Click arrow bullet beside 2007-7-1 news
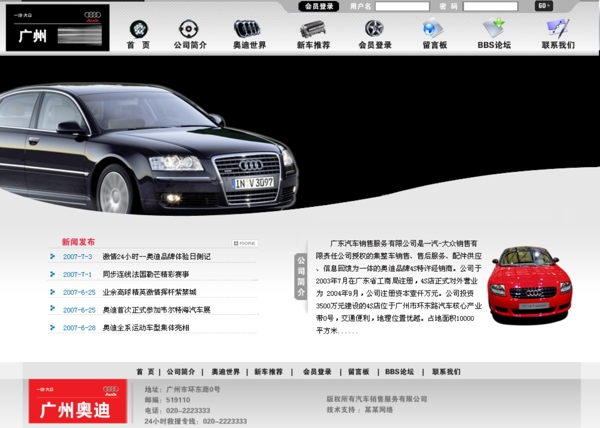The height and width of the screenshot is (428, 600). pyautogui.click(x=52, y=274)
